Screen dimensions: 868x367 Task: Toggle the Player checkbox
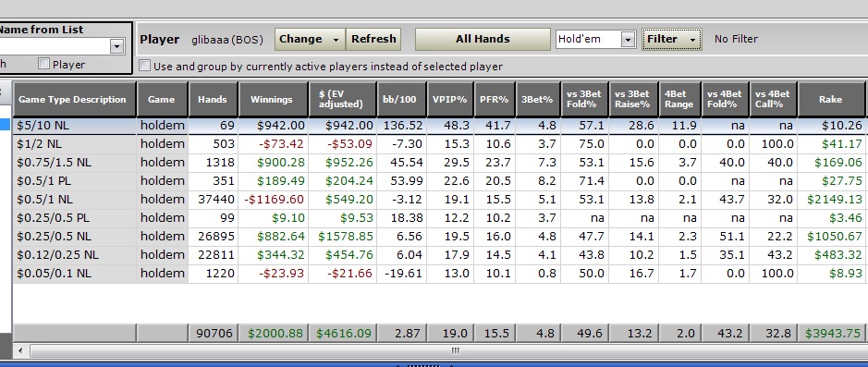(43, 64)
